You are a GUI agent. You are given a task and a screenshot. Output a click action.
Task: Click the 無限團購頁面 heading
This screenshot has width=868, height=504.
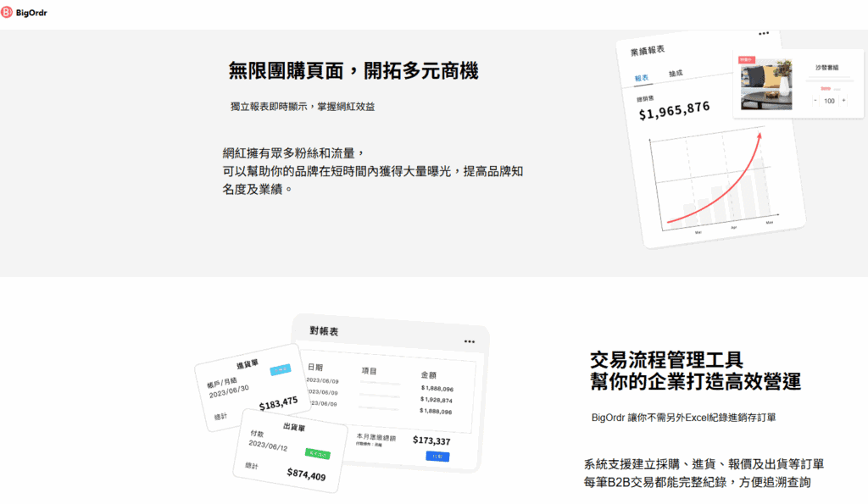(353, 71)
